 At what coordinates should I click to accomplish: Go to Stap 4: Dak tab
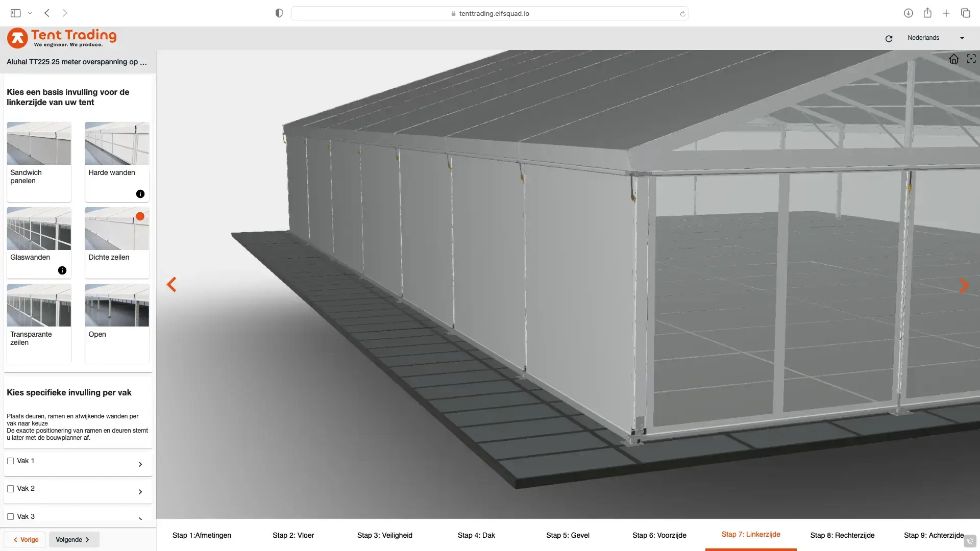476,535
